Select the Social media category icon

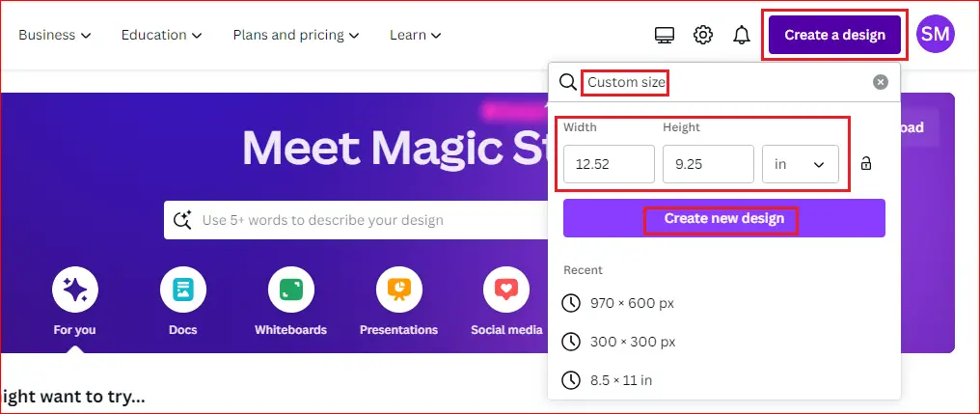tap(506, 289)
